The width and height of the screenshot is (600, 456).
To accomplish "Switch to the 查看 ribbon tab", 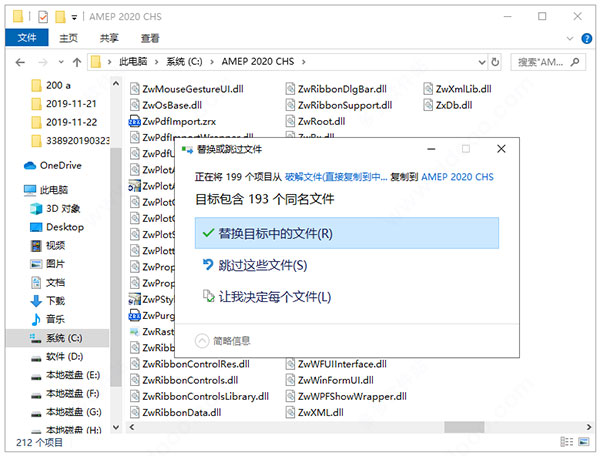I will [150, 39].
